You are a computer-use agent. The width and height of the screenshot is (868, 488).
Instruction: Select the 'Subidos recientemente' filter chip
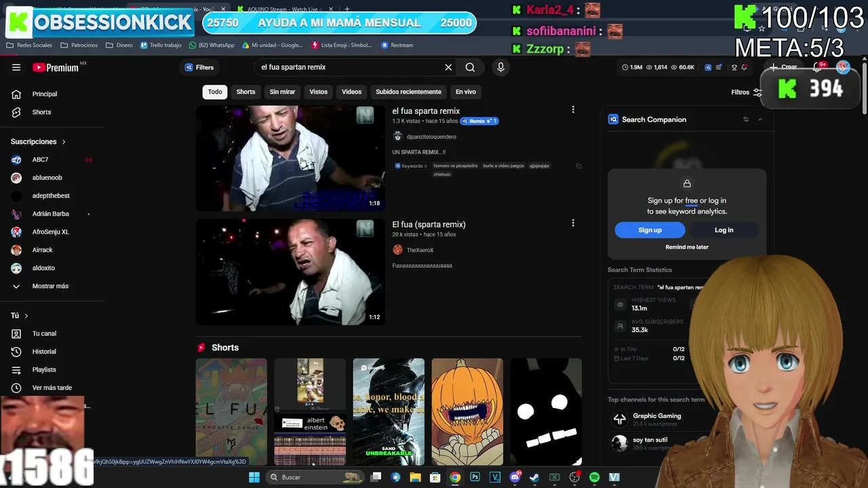pos(408,91)
